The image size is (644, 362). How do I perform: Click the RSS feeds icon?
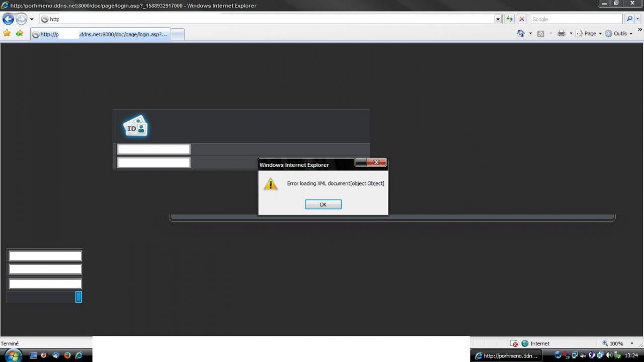(541, 34)
